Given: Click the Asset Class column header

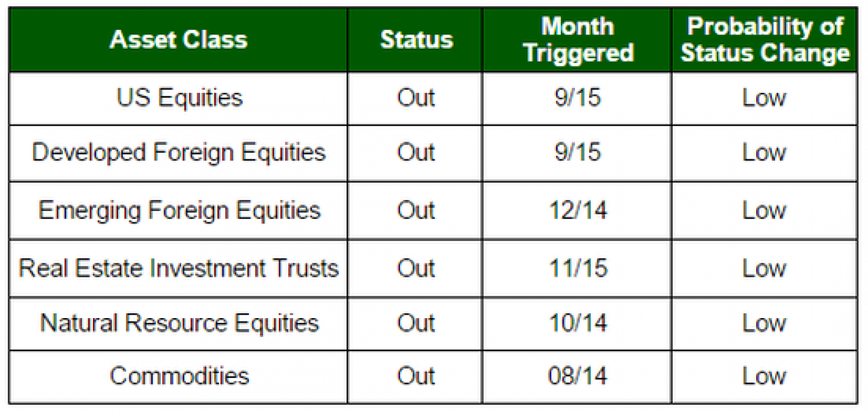Looking at the screenshot, I should [178, 40].
